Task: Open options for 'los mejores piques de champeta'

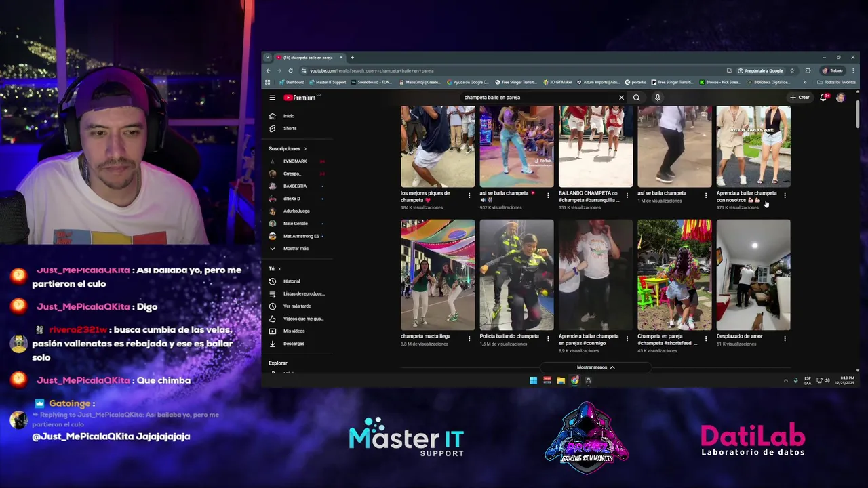Action: click(x=469, y=195)
